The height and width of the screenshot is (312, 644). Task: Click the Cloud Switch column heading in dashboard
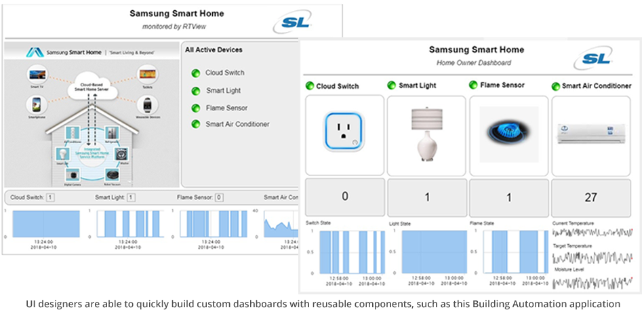[x=337, y=86]
